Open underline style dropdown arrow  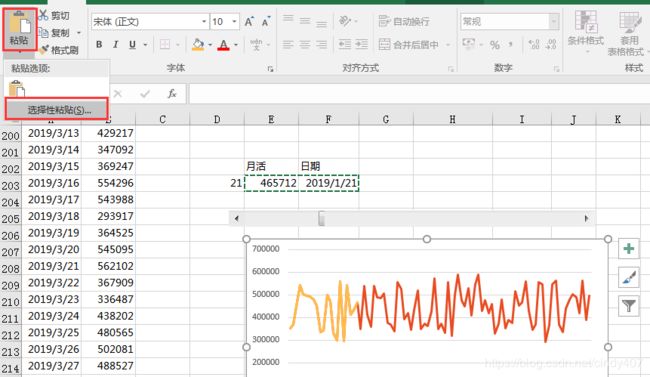[146, 45]
